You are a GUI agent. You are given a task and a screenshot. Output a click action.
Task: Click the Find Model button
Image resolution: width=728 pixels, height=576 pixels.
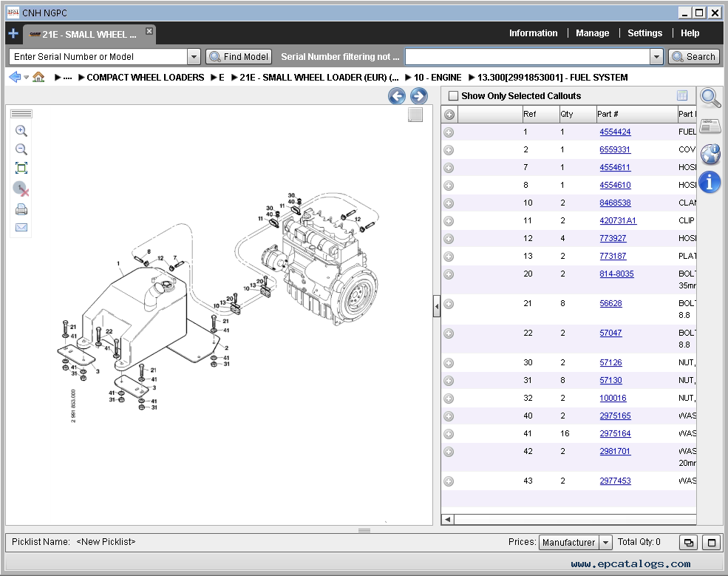pyautogui.click(x=239, y=57)
